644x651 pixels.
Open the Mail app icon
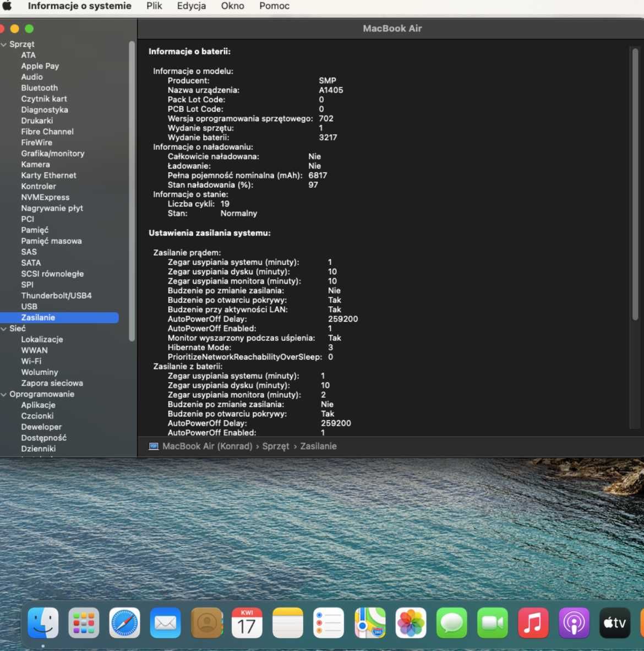tap(165, 623)
